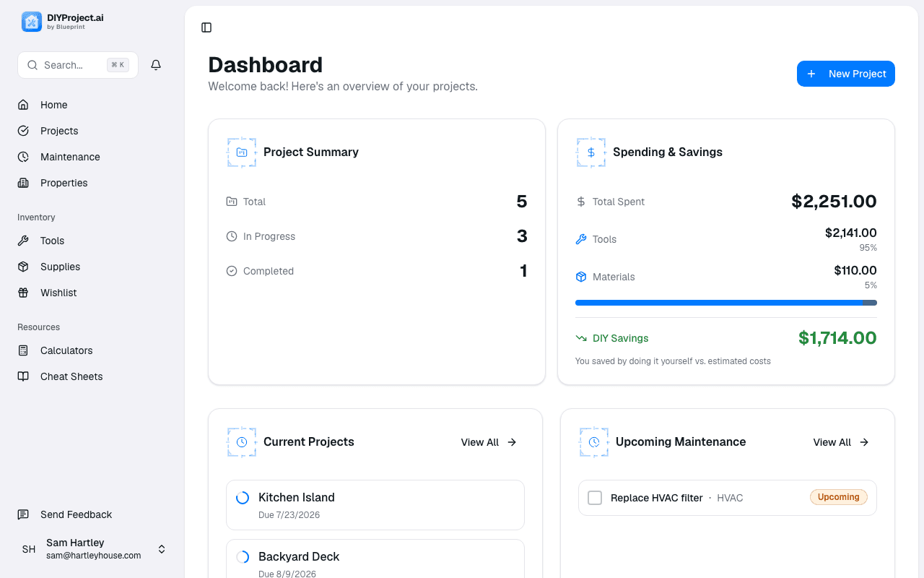View All upcoming maintenance
Screen dimensions: 924x578
pos(841,442)
